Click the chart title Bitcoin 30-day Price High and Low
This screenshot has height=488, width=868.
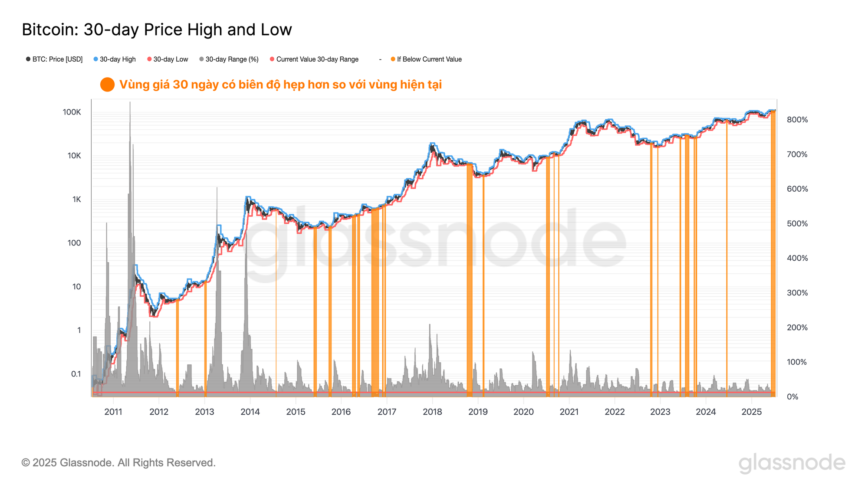[157, 29]
